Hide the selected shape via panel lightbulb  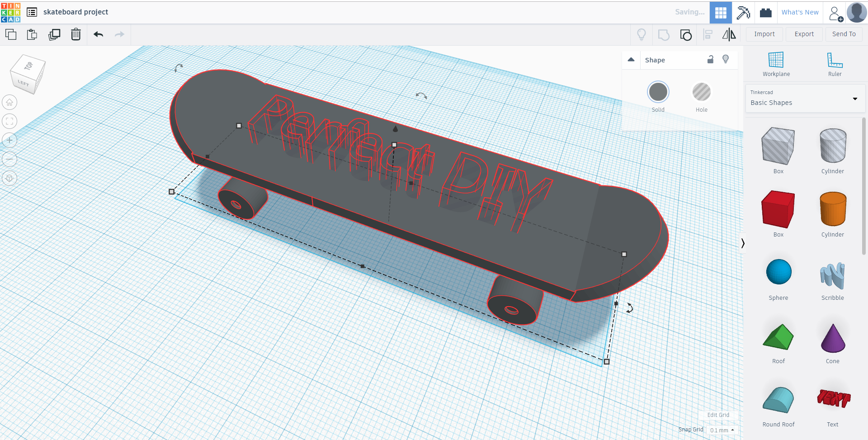click(726, 60)
